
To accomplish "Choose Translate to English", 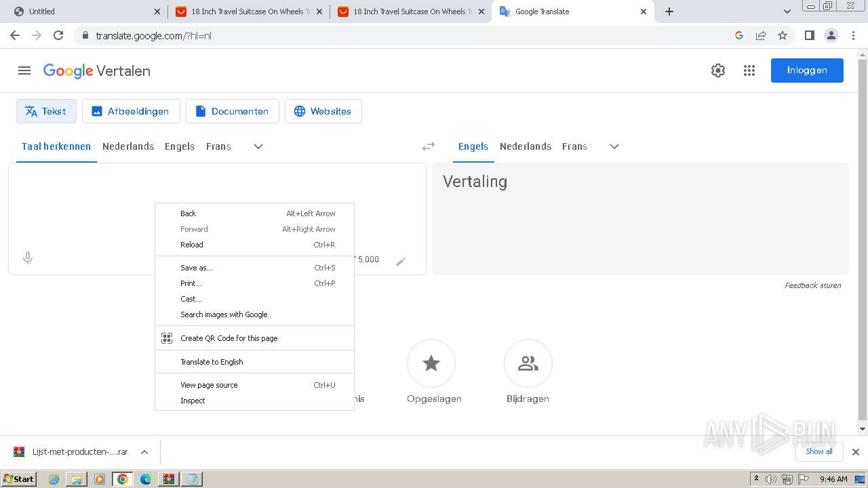I will 254,362.
